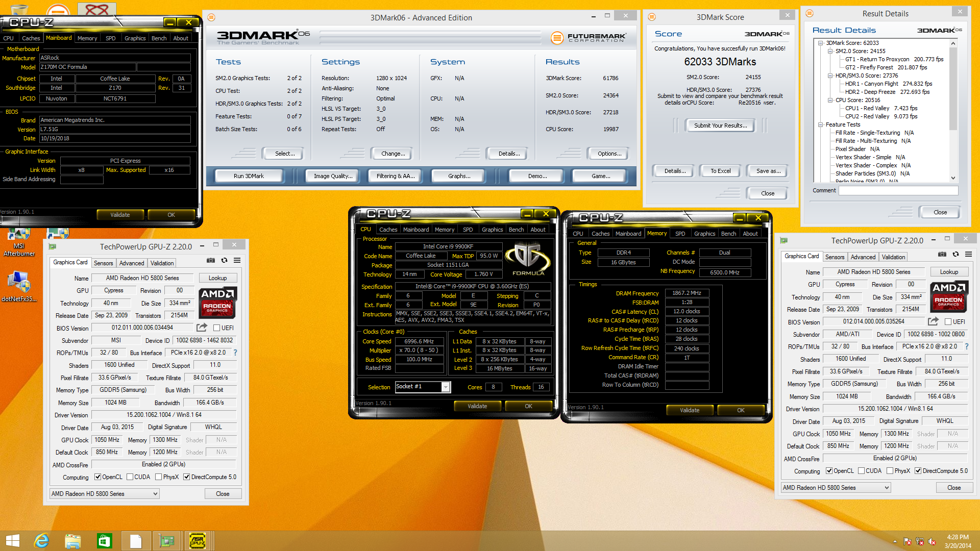The height and width of the screenshot is (551, 980).
Task: Open Windows Store from taskbar
Action: 104,541
